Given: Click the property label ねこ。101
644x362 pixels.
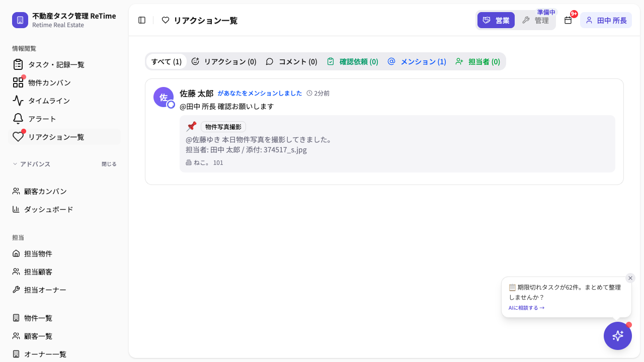Looking at the screenshot, I should [204, 162].
